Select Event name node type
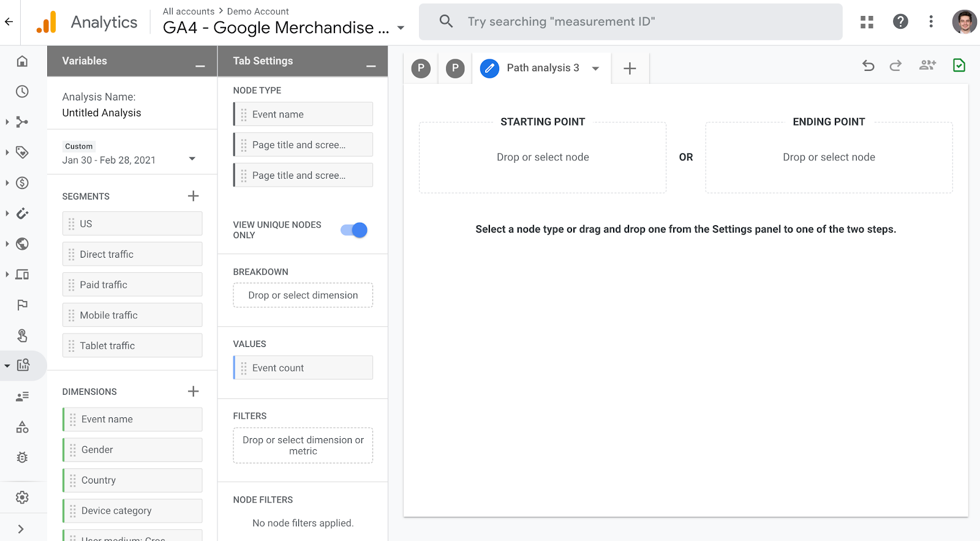The width and height of the screenshot is (980, 541). 303,114
